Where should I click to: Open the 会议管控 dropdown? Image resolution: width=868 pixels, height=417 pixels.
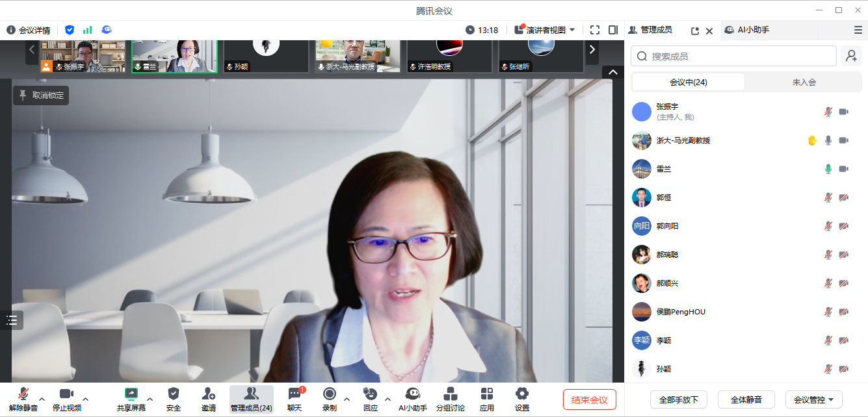[x=813, y=399]
